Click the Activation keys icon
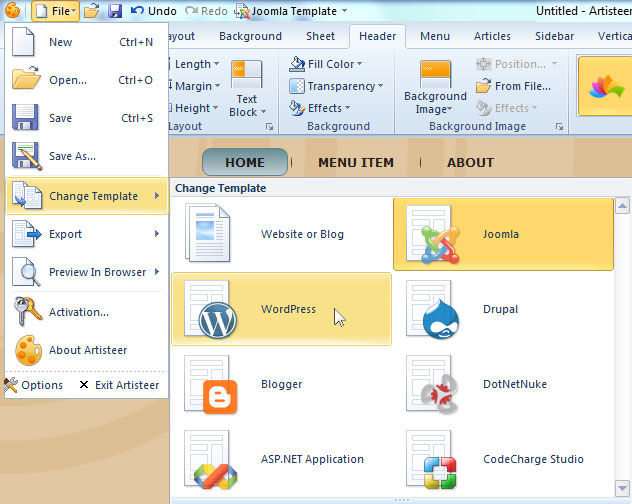 27,311
